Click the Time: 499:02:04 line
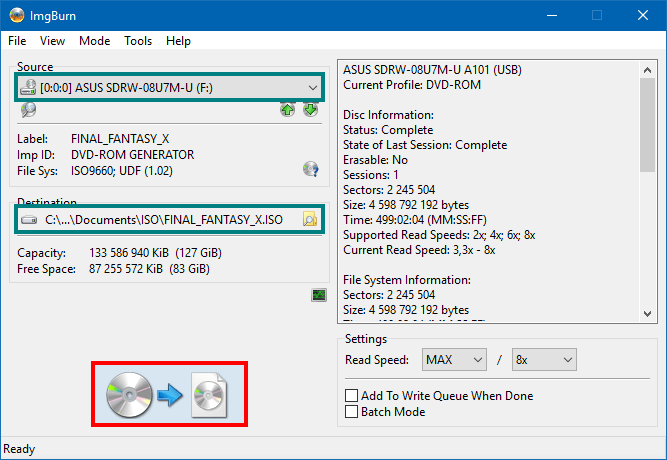The width and height of the screenshot is (667, 460). point(415,220)
